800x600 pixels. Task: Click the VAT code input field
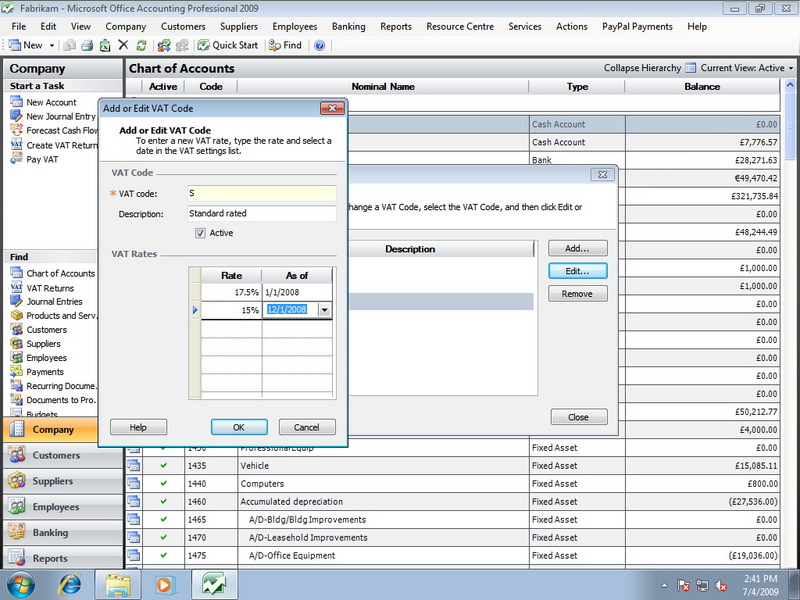pos(262,193)
